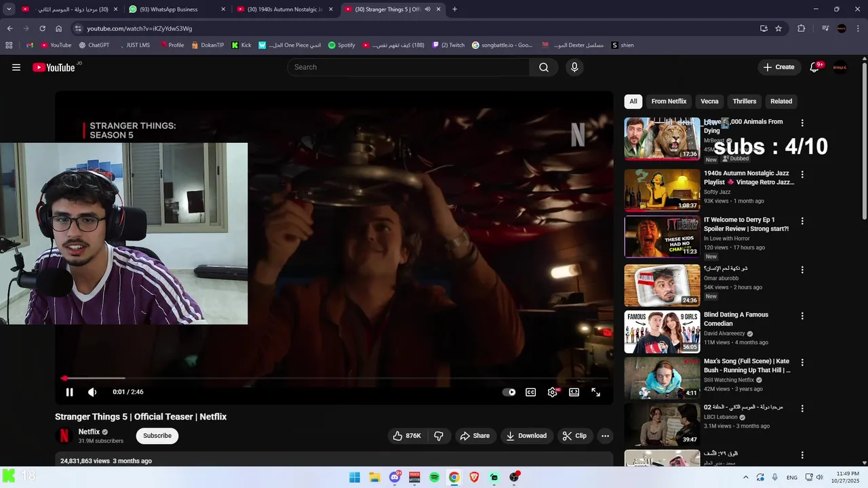The width and height of the screenshot is (868, 488).
Task: Dislike the Stranger Things teaser
Action: (439, 436)
